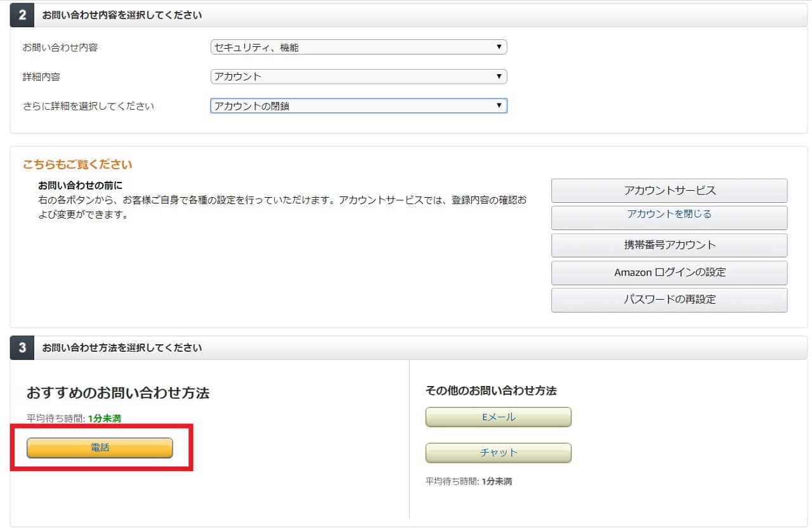Go to Amazon ログインの設定
Image resolution: width=812 pixels, height=528 pixels.
click(x=669, y=273)
